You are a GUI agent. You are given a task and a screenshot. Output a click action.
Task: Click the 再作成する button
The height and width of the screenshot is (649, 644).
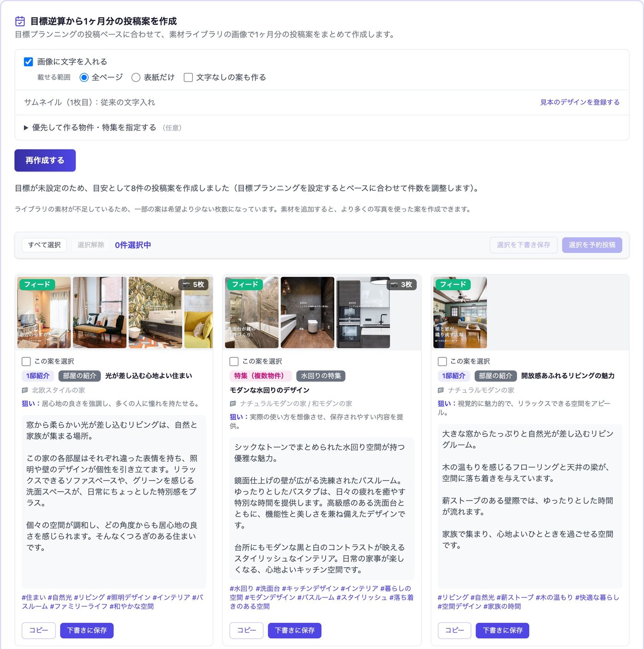(x=45, y=161)
